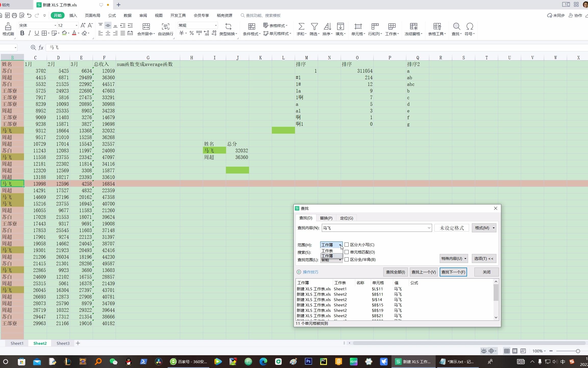Viewport: 588px width, 368px height.
Task: Open the Data (数据) ribbon tab
Action: [x=128, y=16]
